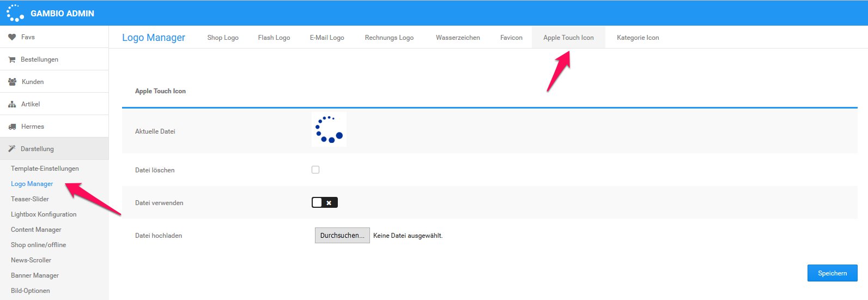Click the magic wand icon beside Darstellung
868x300 pixels.
pos(12,149)
